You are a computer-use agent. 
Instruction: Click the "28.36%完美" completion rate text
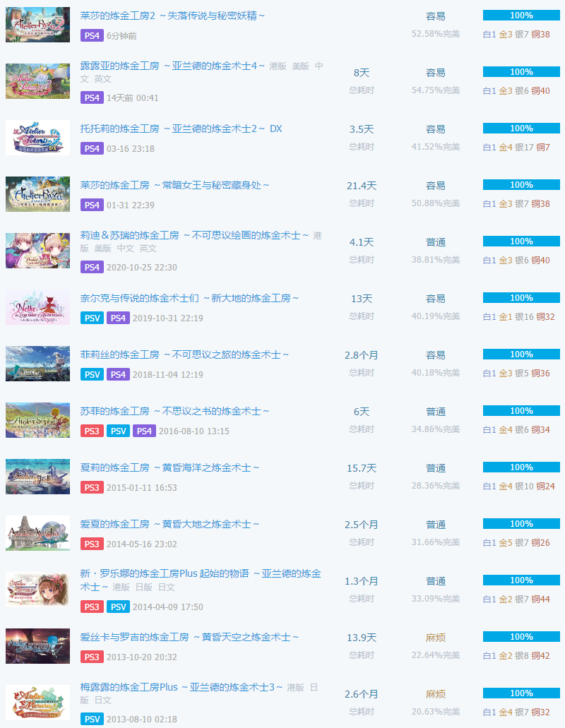[x=436, y=486]
